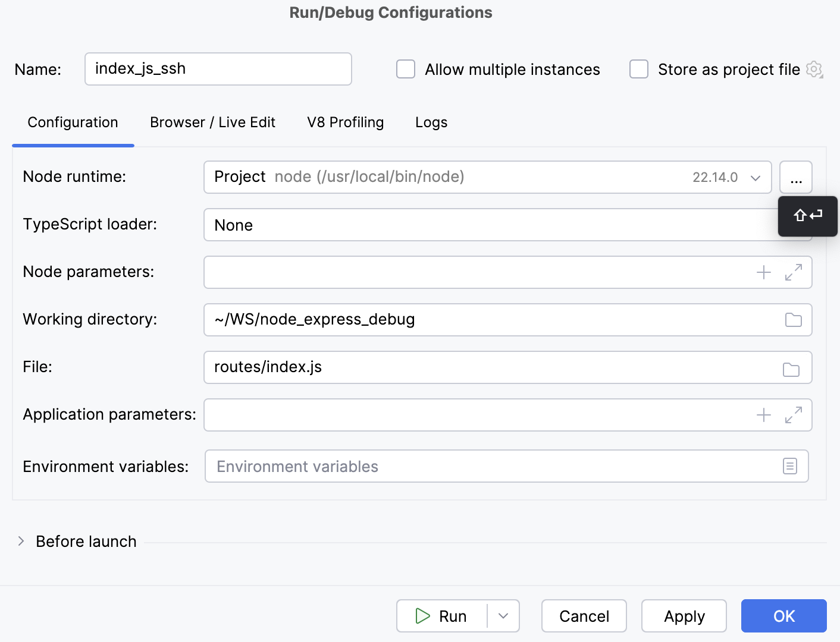Viewport: 840px width, 642px height.
Task: Browse for a file using the File field folder icon
Action: tap(791, 369)
